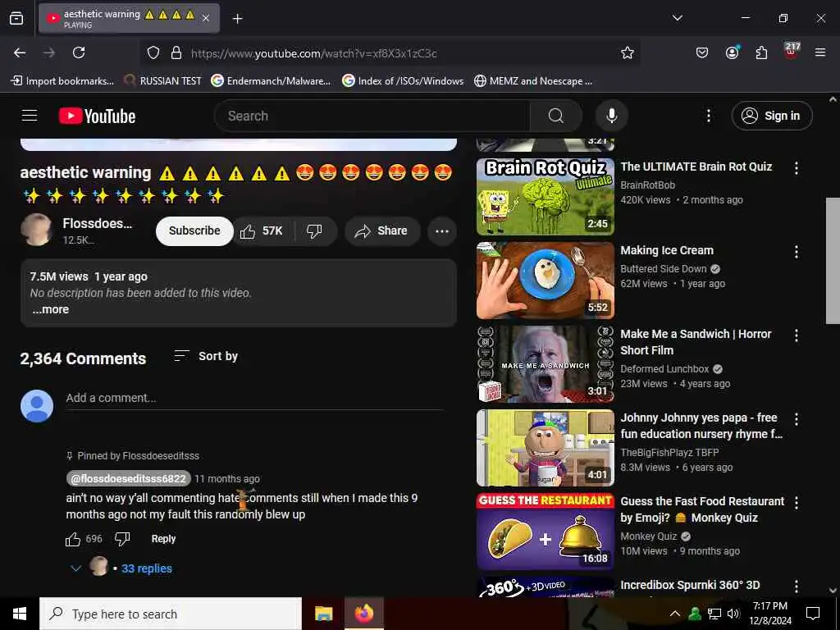Open Making Ice Cream video title
The width and height of the screenshot is (840, 630).
pyautogui.click(x=667, y=250)
